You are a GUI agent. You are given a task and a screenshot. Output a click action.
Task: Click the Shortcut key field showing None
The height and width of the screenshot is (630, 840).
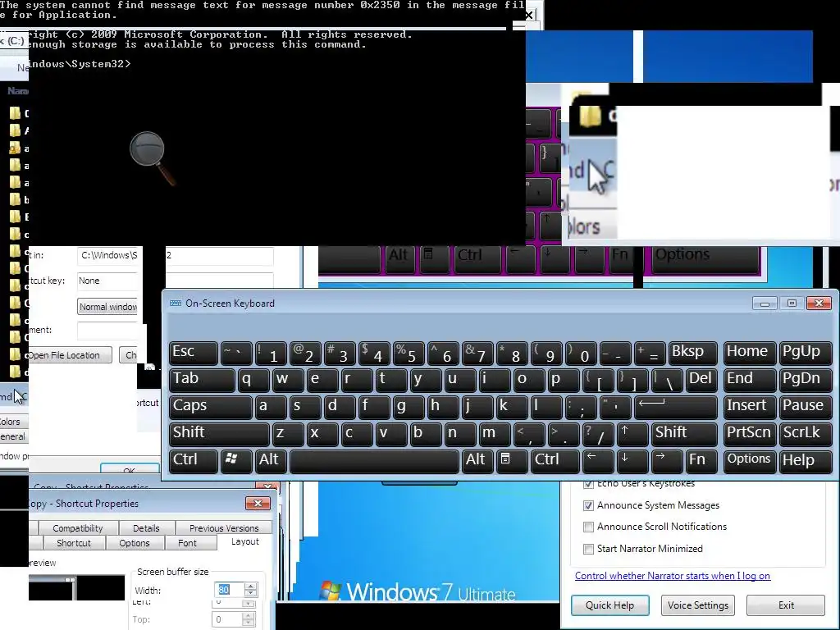point(107,281)
